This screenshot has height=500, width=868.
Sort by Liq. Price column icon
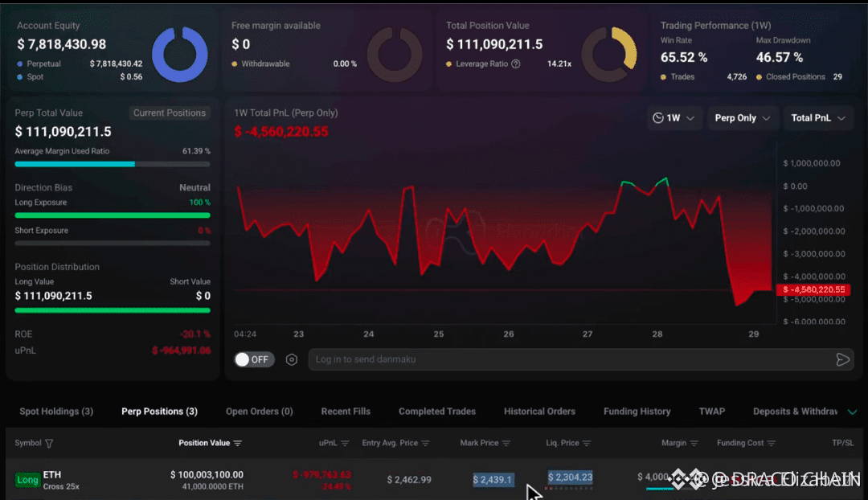(587, 443)
